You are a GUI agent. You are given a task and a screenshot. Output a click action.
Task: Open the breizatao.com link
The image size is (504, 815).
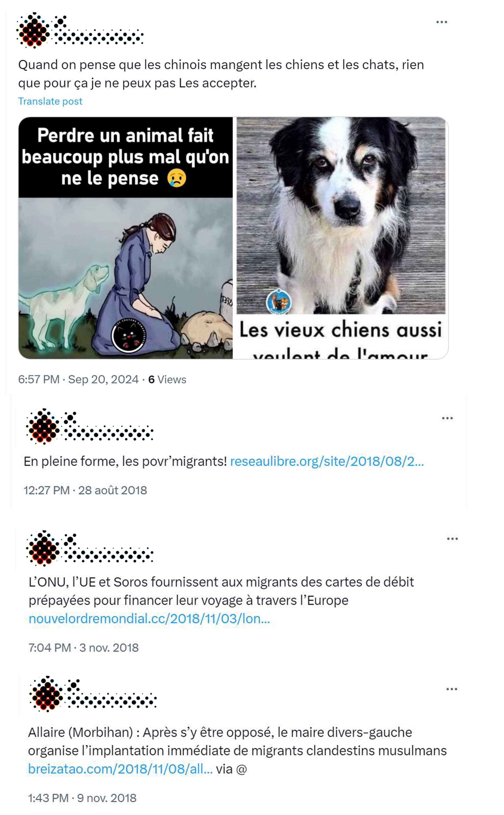(x=120, y=769)
